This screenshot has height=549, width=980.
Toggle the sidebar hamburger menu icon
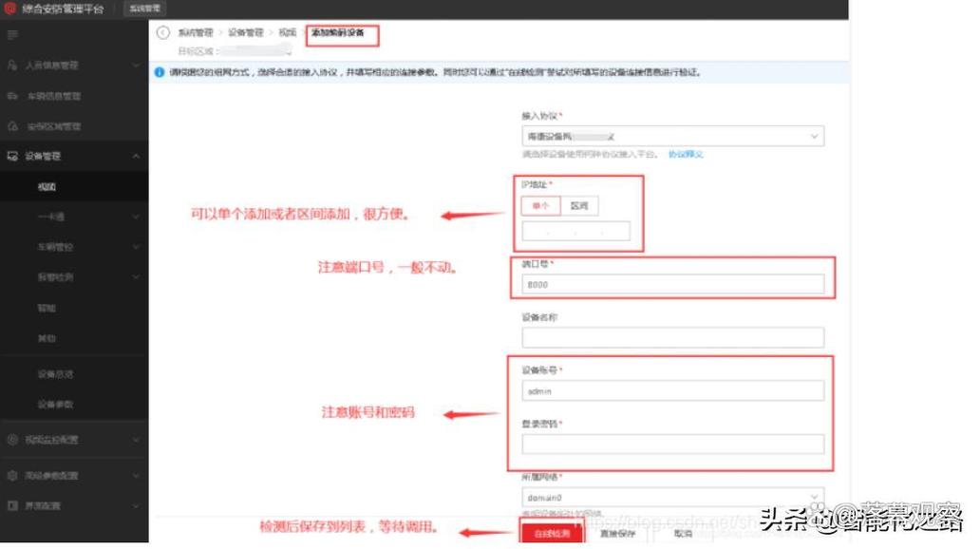12,34
